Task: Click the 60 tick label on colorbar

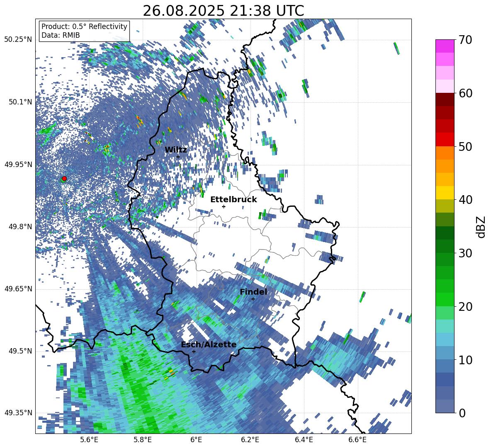Action: click(x=465, y=93)
